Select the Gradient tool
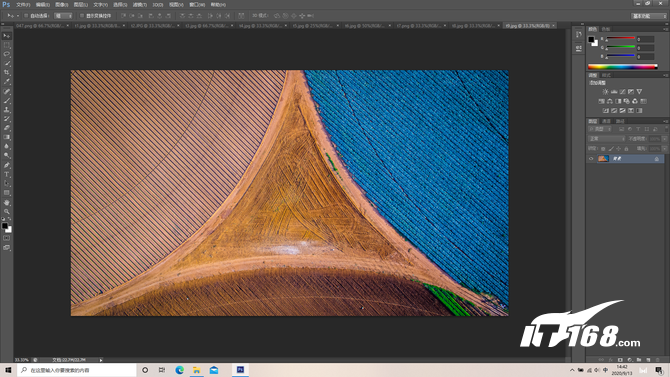 6,137
